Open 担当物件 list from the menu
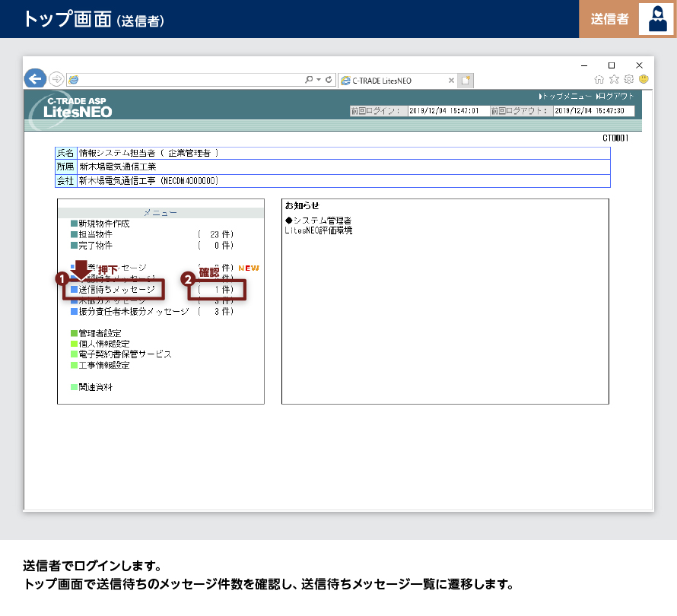Viewport: 677px width, 616px height. (95, 234)
